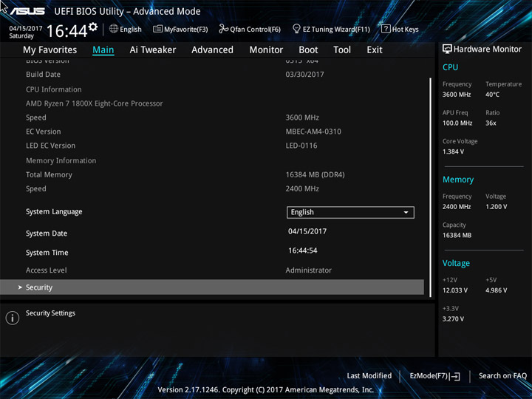Click the Security Settings help text
Viewport: 532px width, 399px height.
point(50,313)
